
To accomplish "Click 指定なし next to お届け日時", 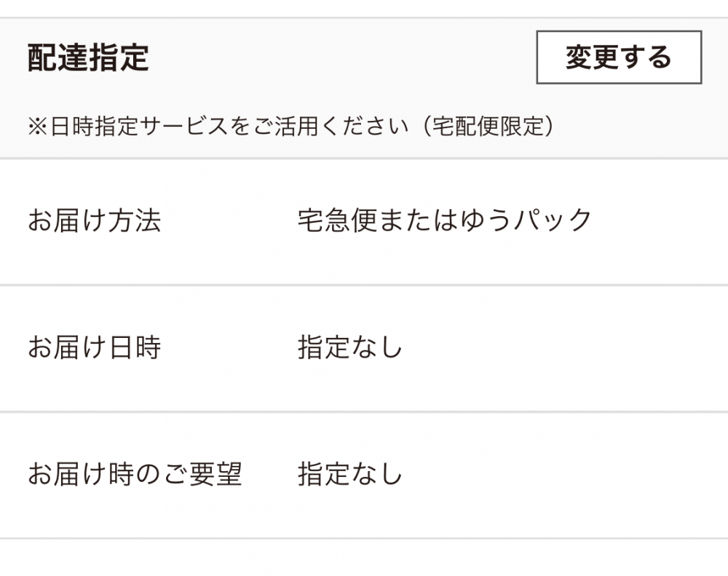I will pyautogui.click(x=349, y=347).
